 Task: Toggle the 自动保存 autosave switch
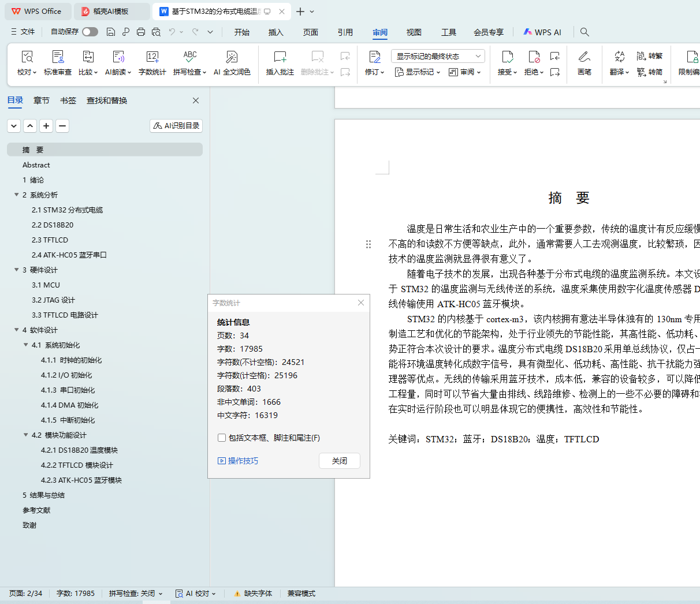(x=90, y=32)
